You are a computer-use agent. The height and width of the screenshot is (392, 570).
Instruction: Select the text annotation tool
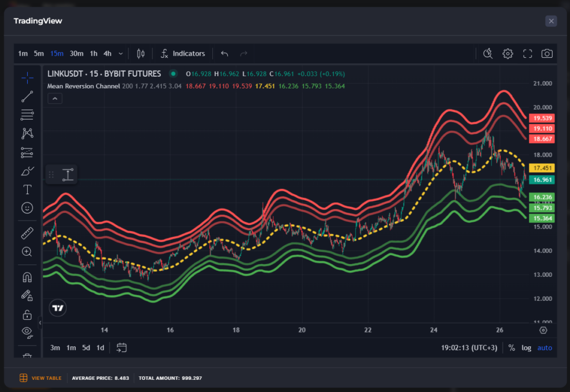pyautogui.click(x=27, y=189)
